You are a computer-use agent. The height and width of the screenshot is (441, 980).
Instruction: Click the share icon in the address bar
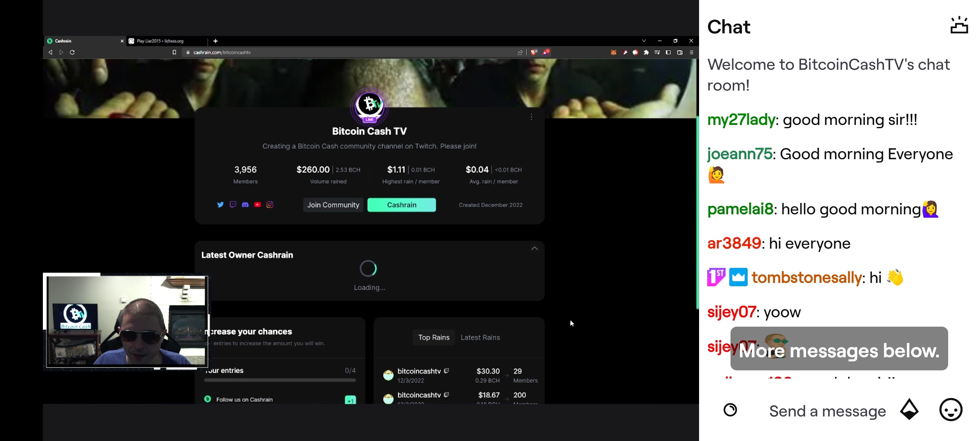(x=520, y=52)
